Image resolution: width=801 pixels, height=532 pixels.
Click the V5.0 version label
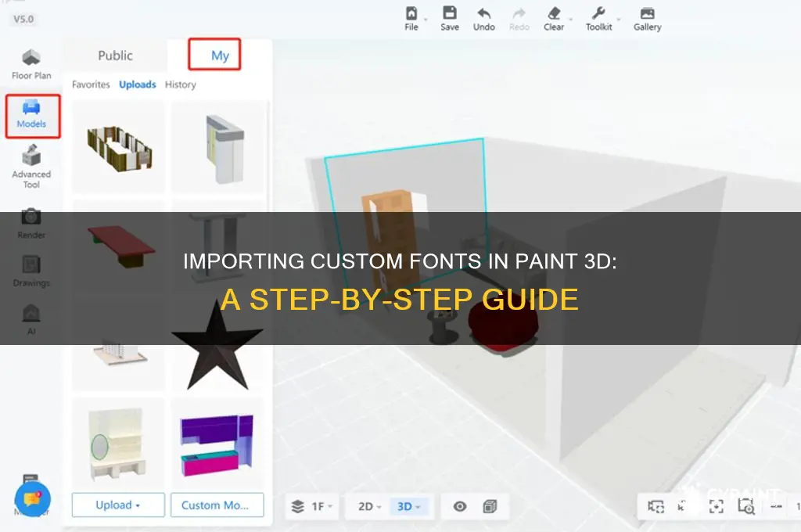coord(23,19)
